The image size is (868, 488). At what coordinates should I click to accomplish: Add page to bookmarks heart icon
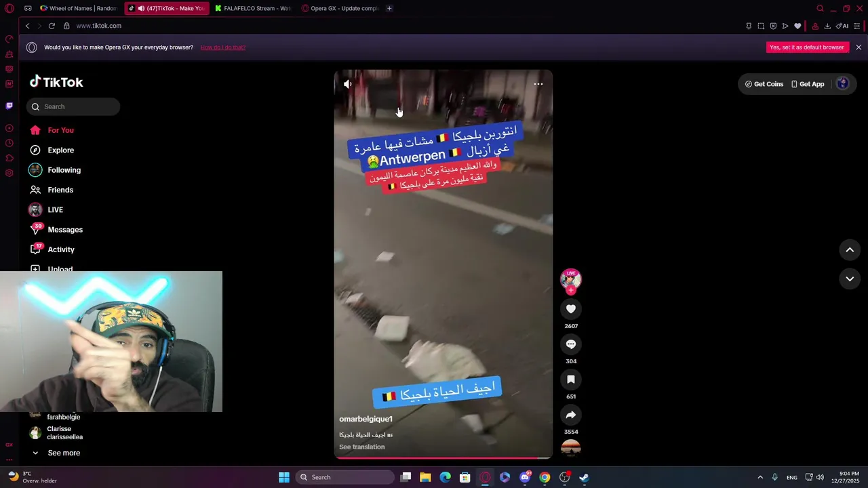(x=797, y=26)
